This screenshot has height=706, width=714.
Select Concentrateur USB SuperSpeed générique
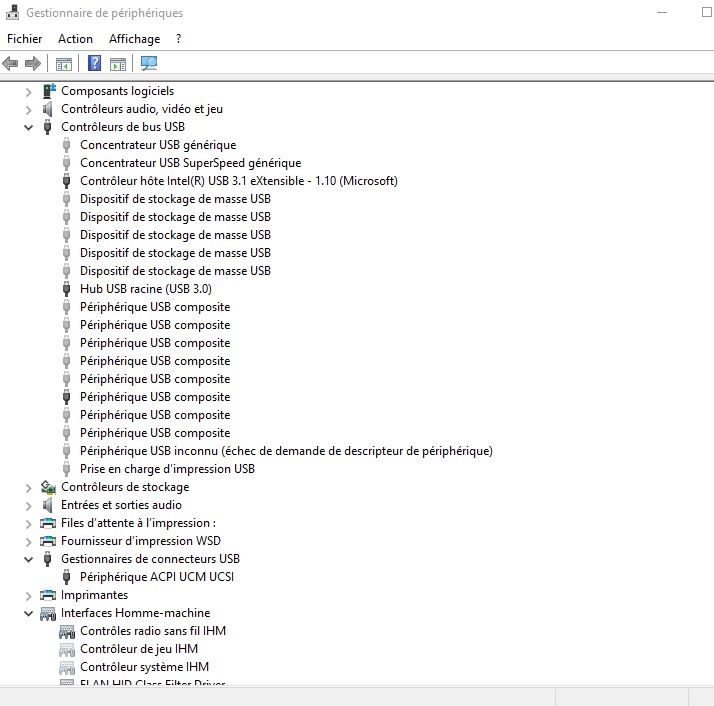[x=190, y=163]
